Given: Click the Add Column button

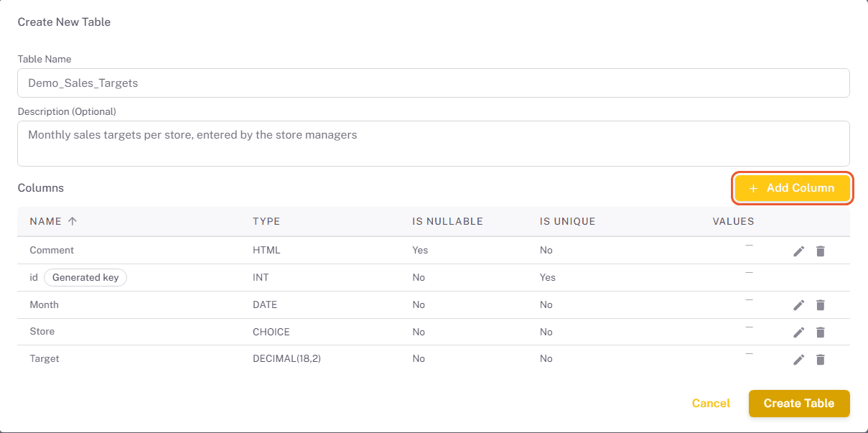Looking at the screenshot, I should click(x=792, y=188).
